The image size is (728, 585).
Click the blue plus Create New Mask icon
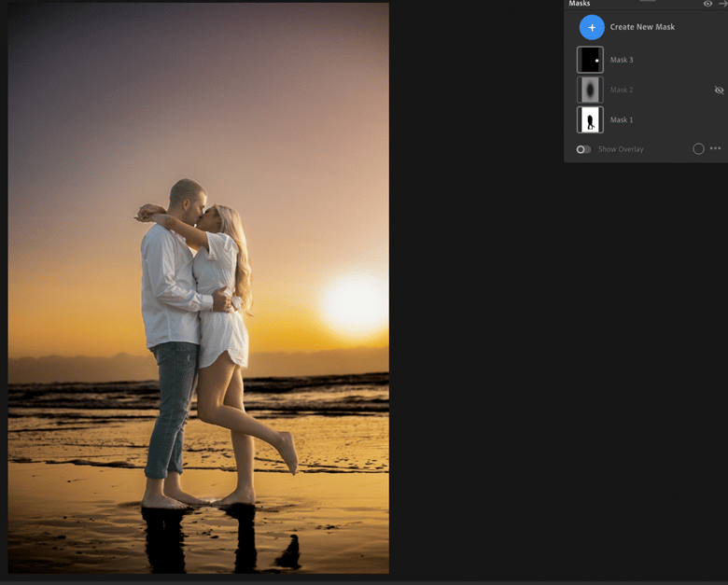[591, 27]
